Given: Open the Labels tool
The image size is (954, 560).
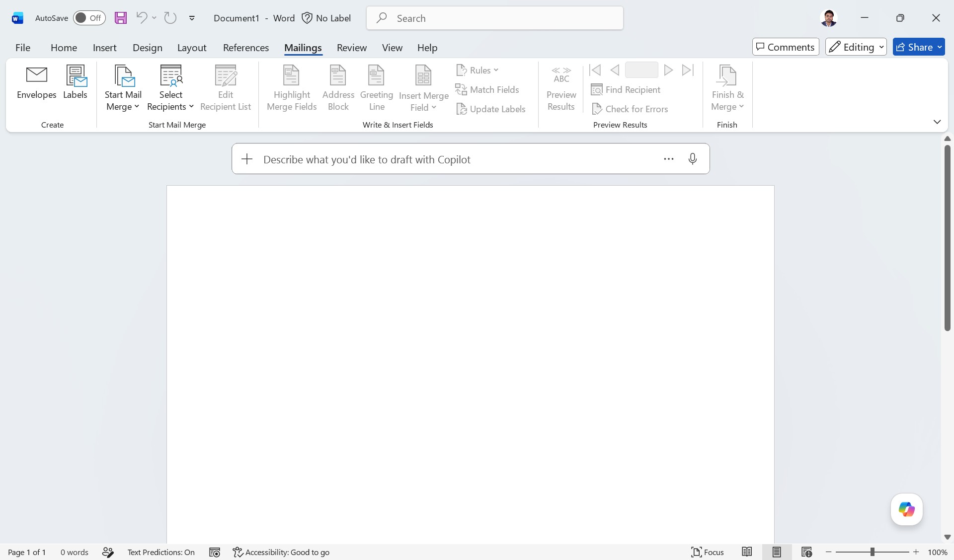Looking at the screenshot, I should click(76, 83).
